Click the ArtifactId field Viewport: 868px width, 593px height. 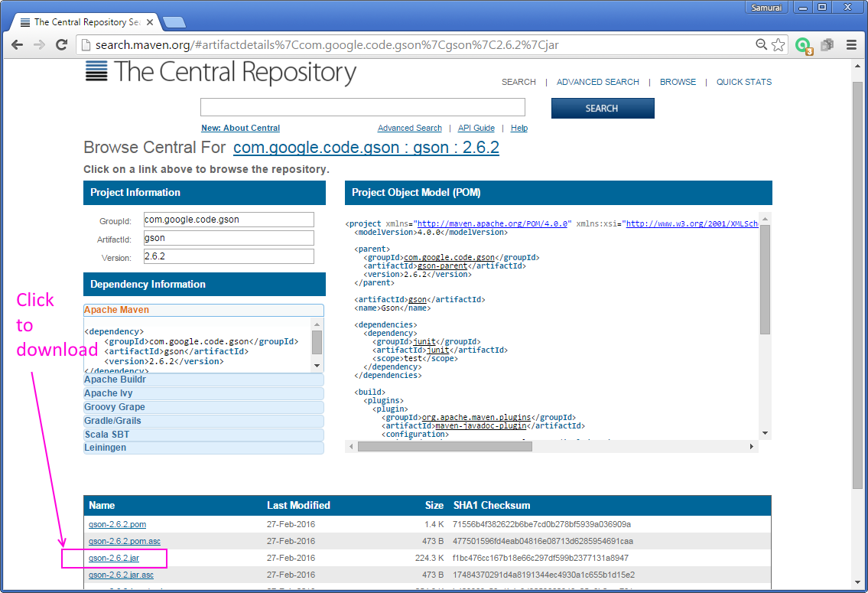(x=229, y=238)
